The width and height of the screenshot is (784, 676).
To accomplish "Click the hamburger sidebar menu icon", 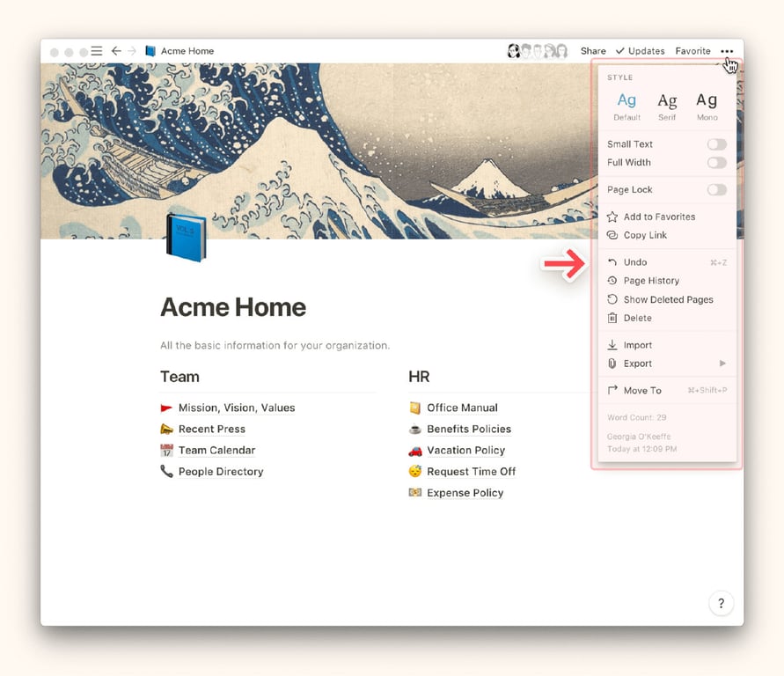I will point(97,51).
